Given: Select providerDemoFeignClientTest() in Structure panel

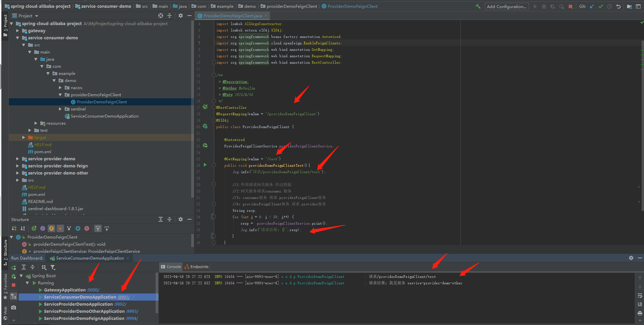Looking at the screenshot, I should (69, 244).
